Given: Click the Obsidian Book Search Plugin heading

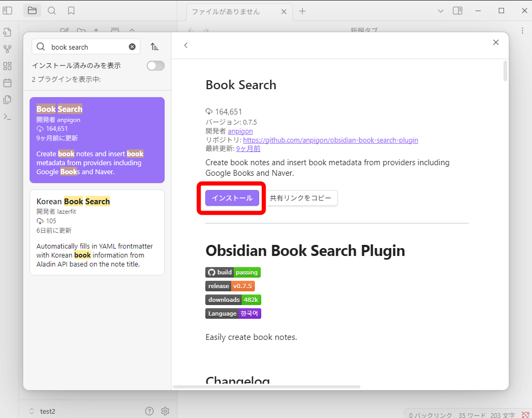Looking at the screenshot, I should click(x=306, y=251).
